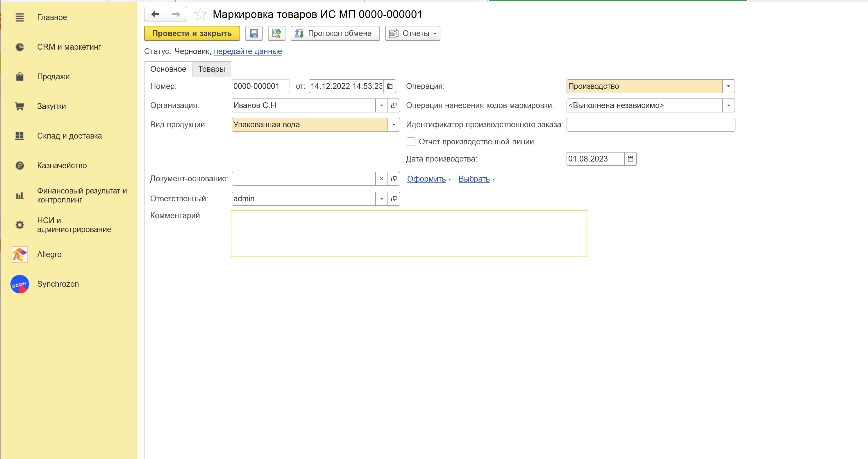
Task: Expand the Ответственный dropdown
Action: click(381, 199)
